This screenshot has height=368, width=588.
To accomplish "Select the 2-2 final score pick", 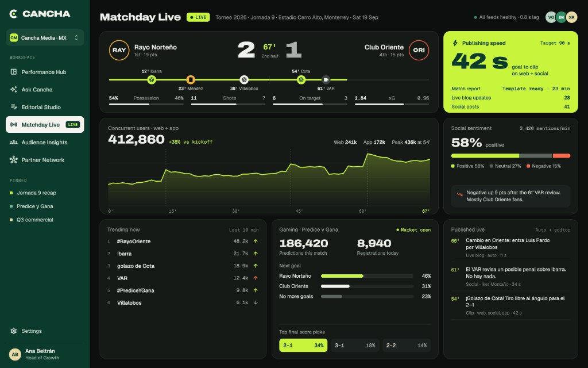I will [407, 346].
